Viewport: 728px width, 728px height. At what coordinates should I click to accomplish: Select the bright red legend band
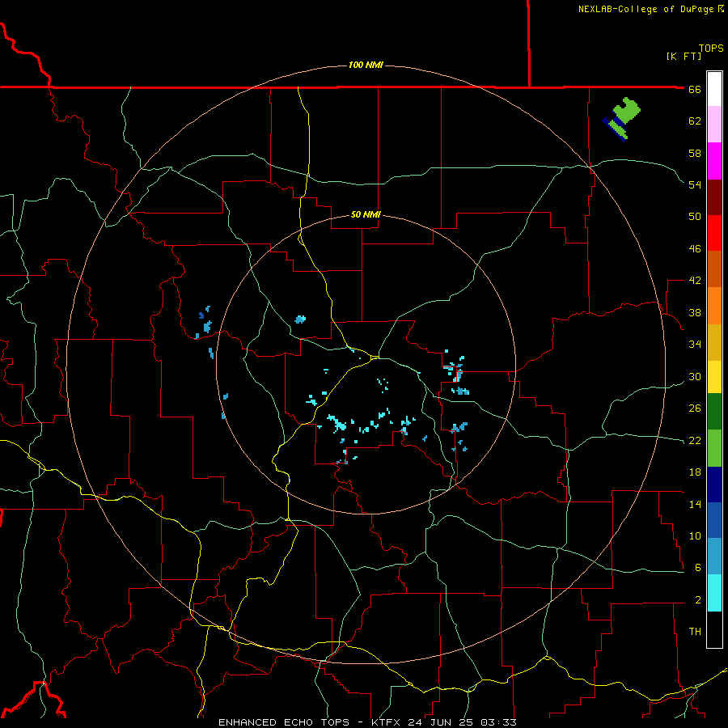click(x=714, y=233)
